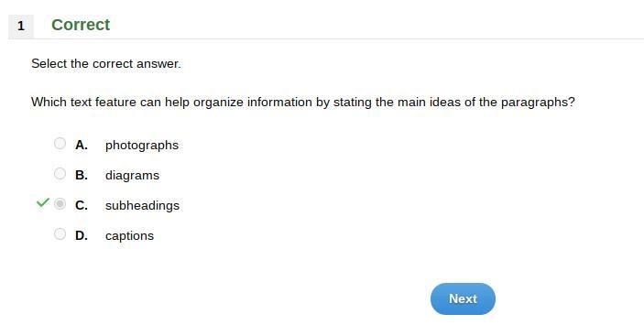644x336 pixels.
Task: Choose the selected radio for C subheadings
Action: pyautogui.click(x=60, y=204)
